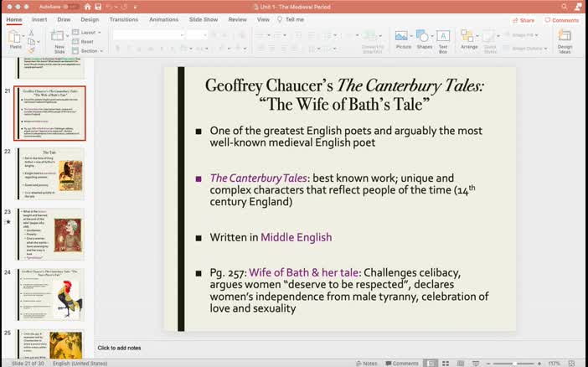Image resolution: width=588 pixels, height=367 pixels.
Task: Expand the Layout dropdown
Action: pos(86,33)
